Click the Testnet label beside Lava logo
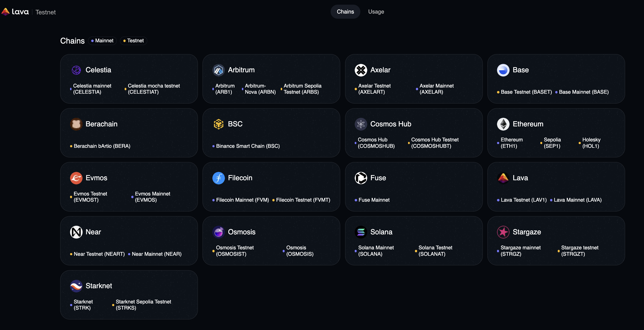This screenshot has width=644, height=330. tap(45, 12)
